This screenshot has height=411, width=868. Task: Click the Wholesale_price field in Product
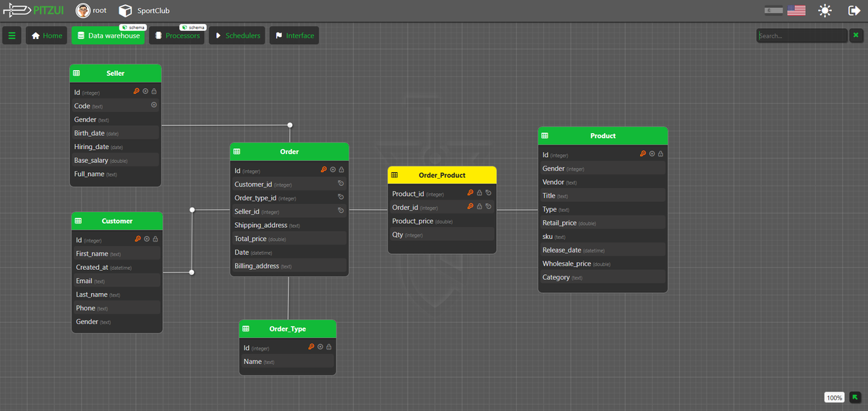pos(603,263)
